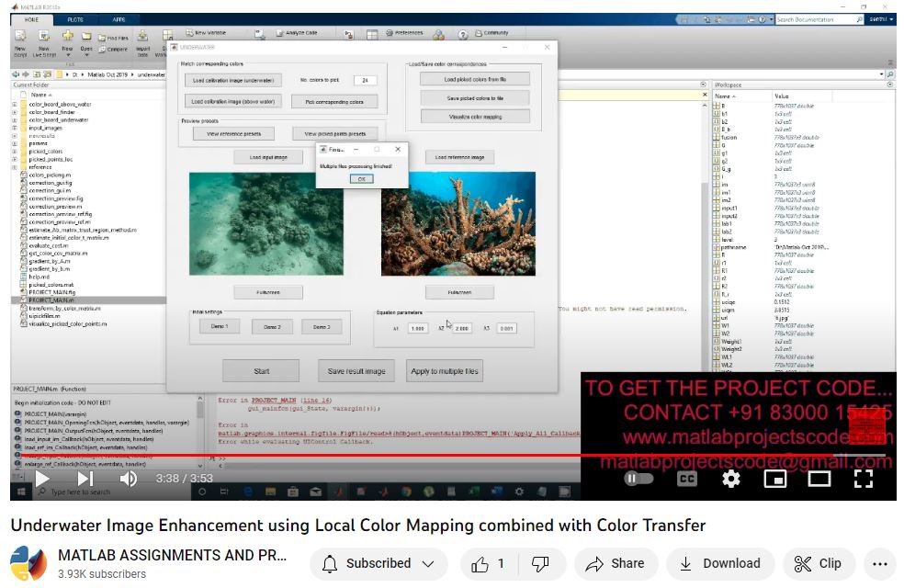This screenshot has height=588, width=904.
Task: Download the video
Action: [x=720, y=564]
